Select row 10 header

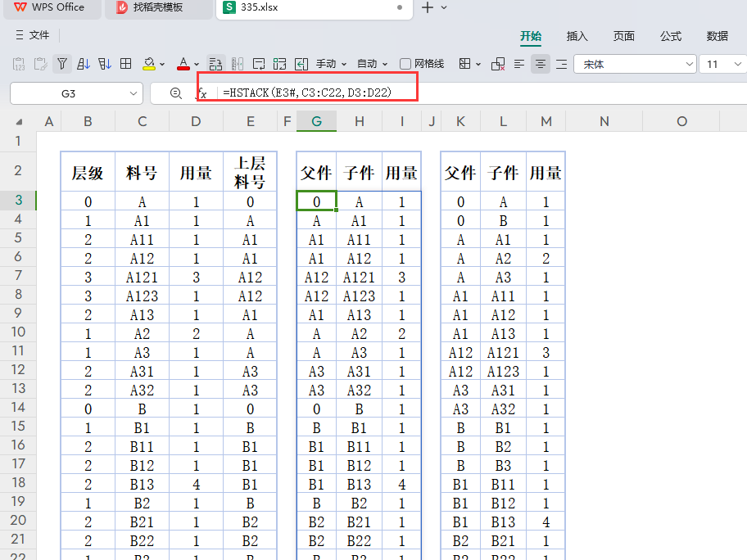(18, 332)
